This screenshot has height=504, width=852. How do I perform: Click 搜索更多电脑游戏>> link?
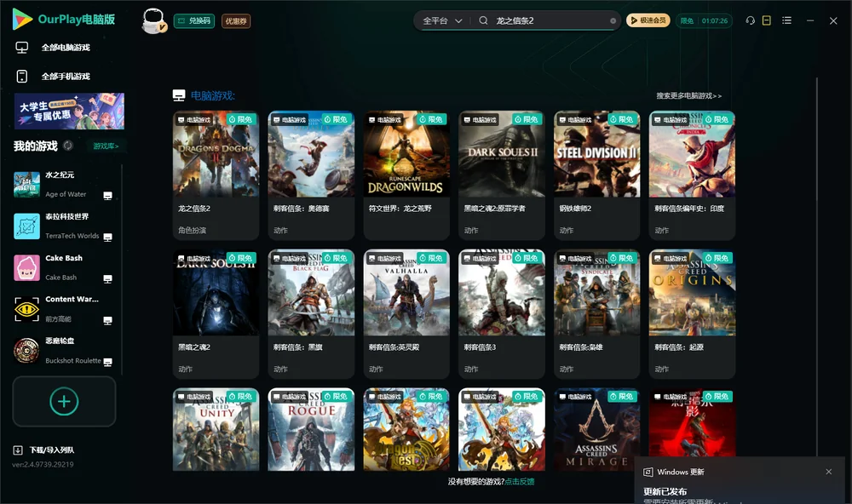[x=689, y=96]
